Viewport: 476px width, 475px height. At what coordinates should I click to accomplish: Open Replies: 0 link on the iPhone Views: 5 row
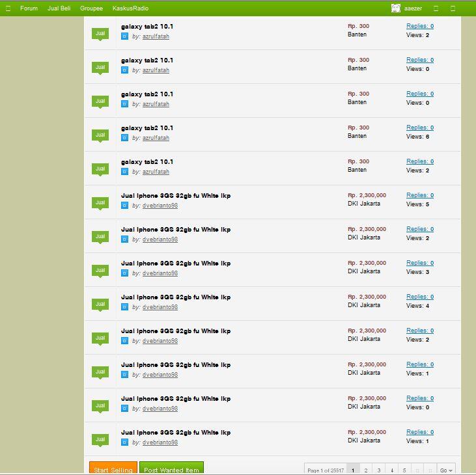coord(420,195)
